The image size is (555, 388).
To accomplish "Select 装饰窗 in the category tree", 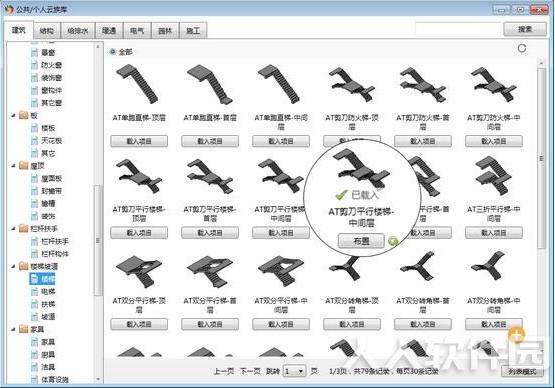I will pos(51,78).
